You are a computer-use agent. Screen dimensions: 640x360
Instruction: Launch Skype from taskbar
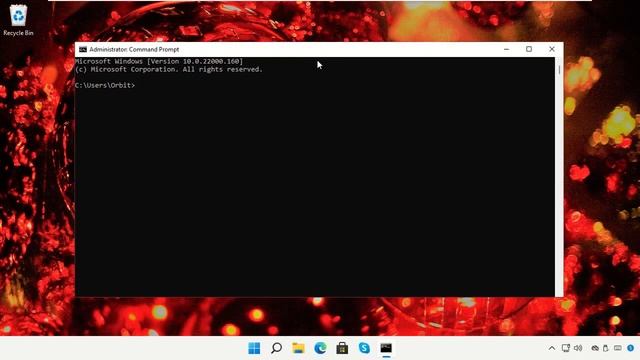[x=364, y=348]
